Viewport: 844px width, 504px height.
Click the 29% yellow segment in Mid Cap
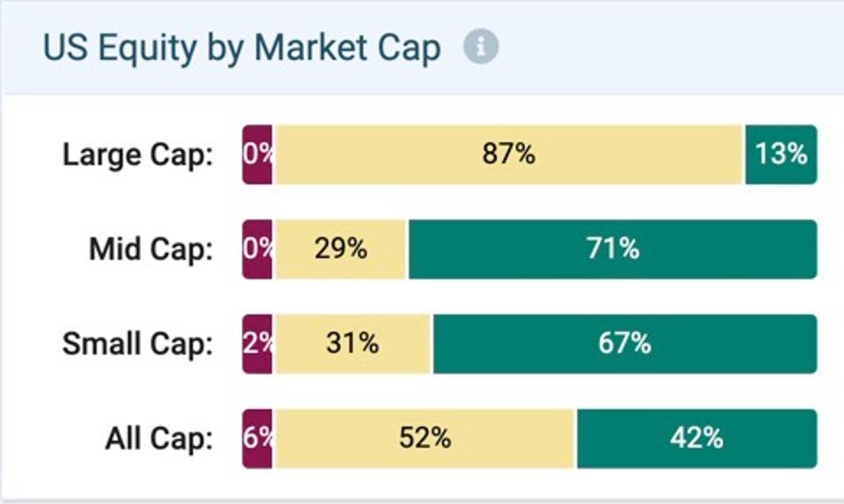pyautogui.click(x=340, y=249)
